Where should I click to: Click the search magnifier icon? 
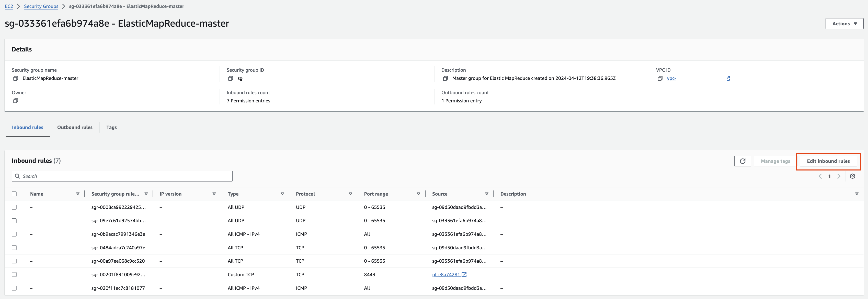(x=18, y=176)
